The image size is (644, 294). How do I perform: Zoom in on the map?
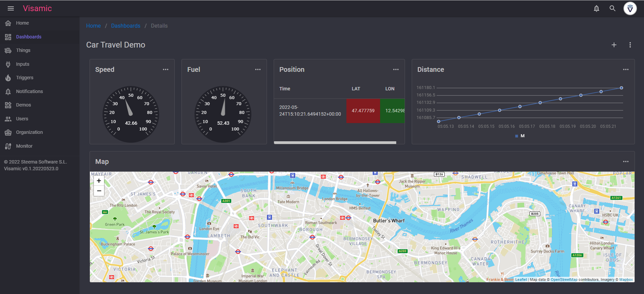pyautogui.click(x=99, y=181)
